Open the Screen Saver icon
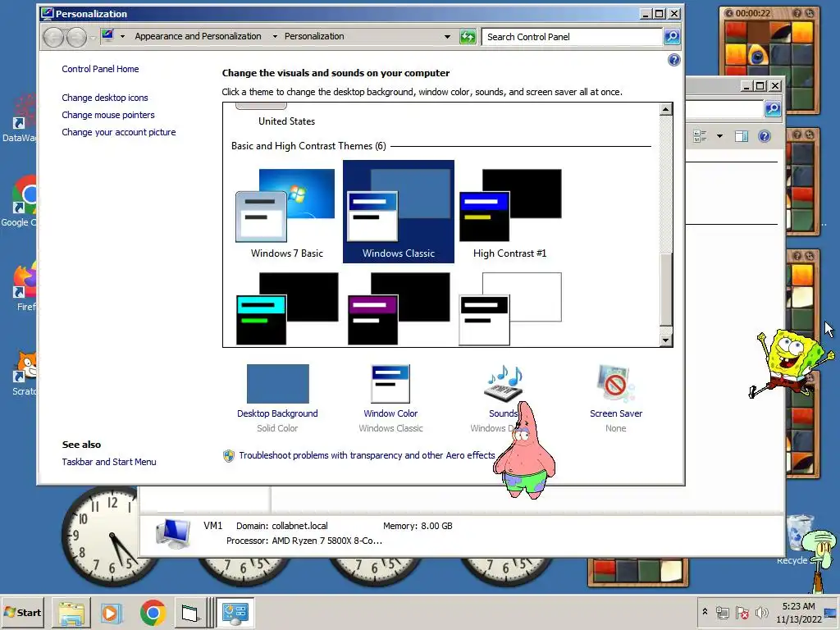This screenshot has width=840, height=630. [615, 383]
